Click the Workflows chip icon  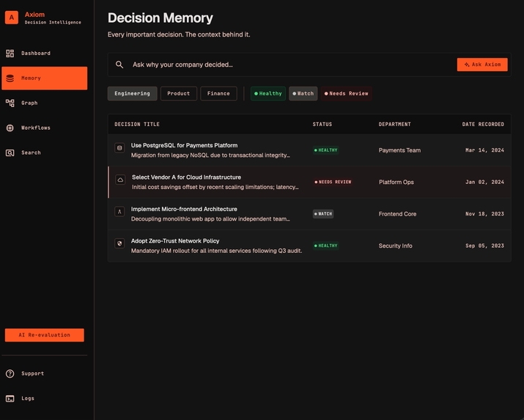[10, 128]
